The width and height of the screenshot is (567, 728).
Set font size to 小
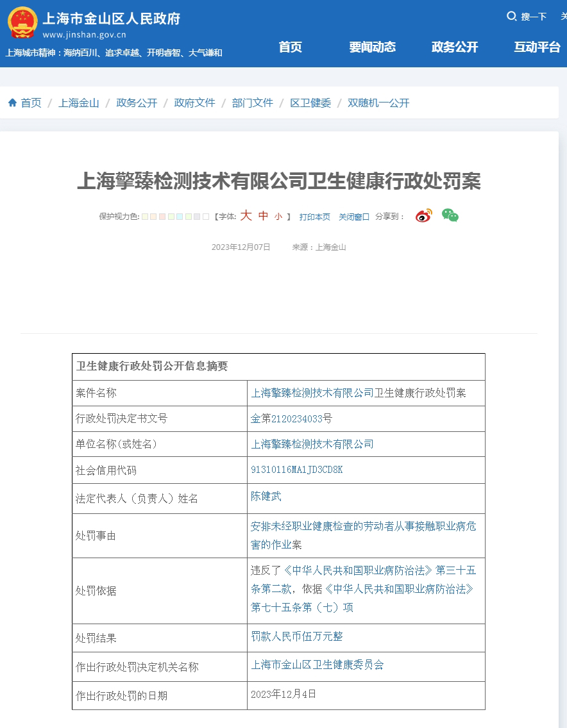click(x=278, y=217)
